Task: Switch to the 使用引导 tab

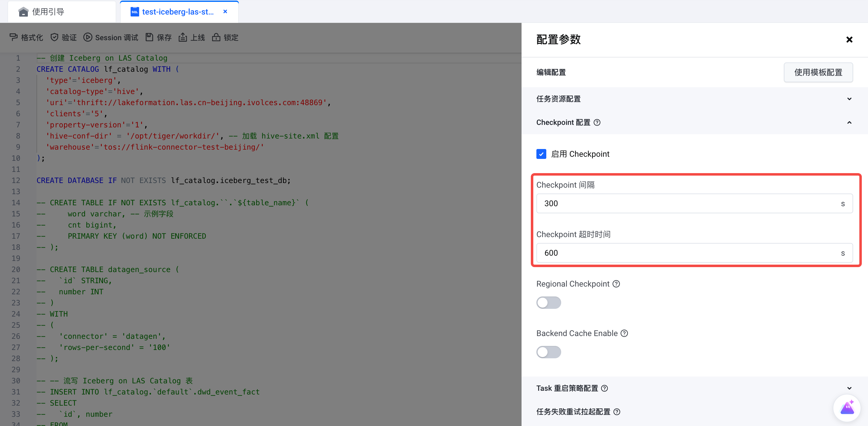Action: coord(48,12)
